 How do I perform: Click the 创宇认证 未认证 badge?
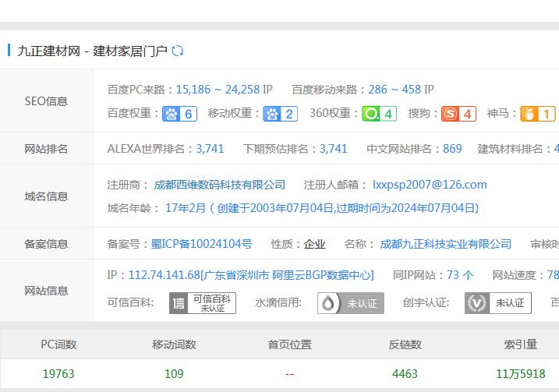tap(498, 303)
